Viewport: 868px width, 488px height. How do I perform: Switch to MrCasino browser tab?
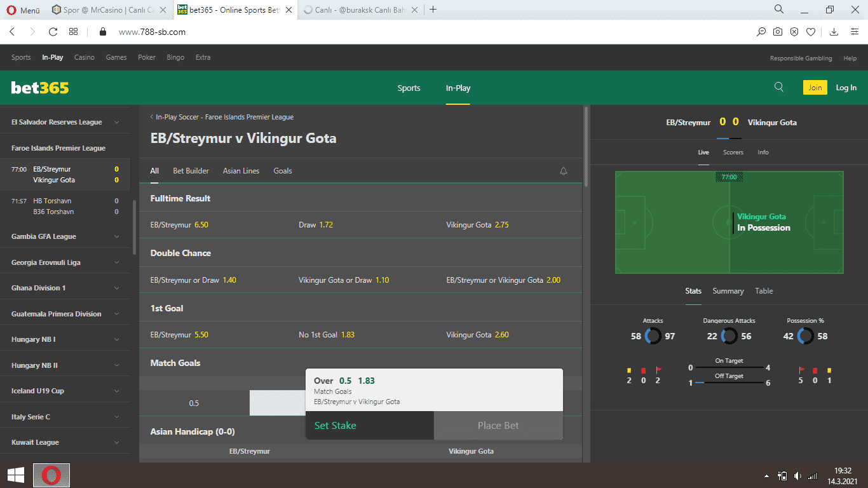click(109, 10)
